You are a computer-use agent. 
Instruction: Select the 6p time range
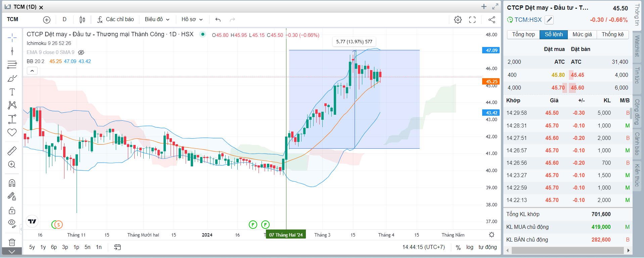point(54,247)
